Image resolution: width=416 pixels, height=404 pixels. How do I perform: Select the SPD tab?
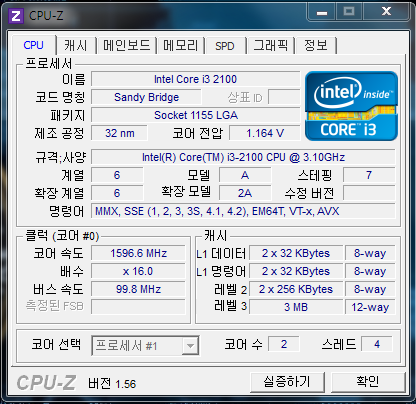(225, 46)
